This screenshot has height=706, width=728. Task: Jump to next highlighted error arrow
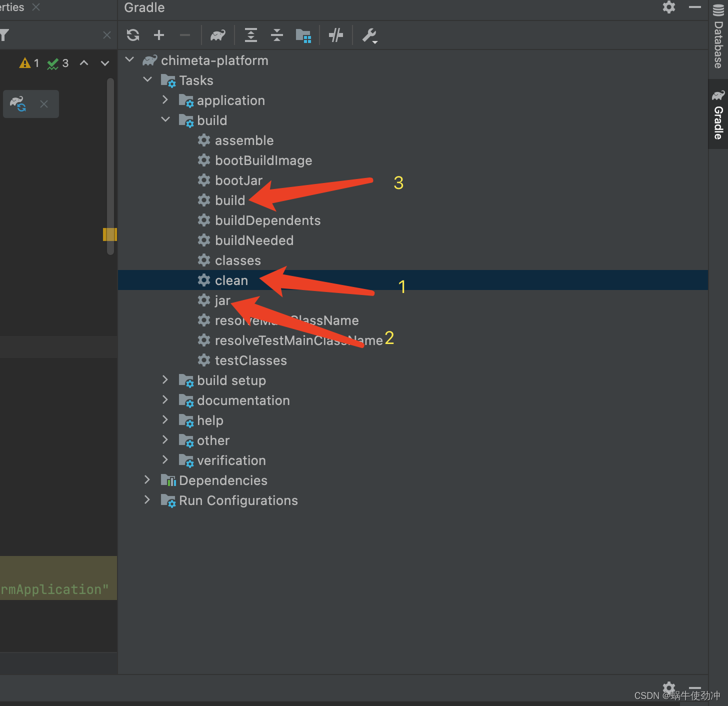pos(104,63)
